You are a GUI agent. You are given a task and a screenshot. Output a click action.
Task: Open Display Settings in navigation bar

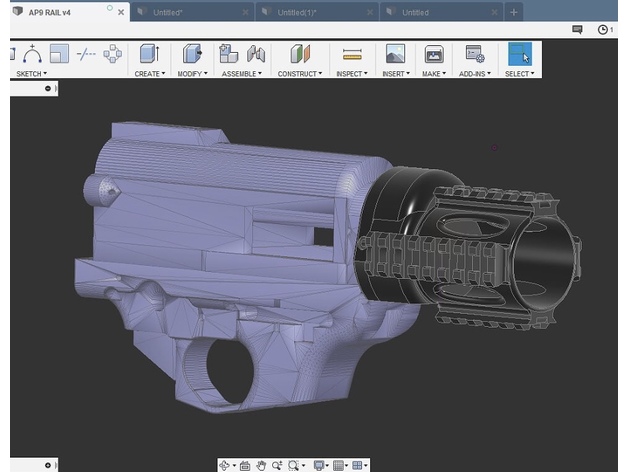[320, 465]
